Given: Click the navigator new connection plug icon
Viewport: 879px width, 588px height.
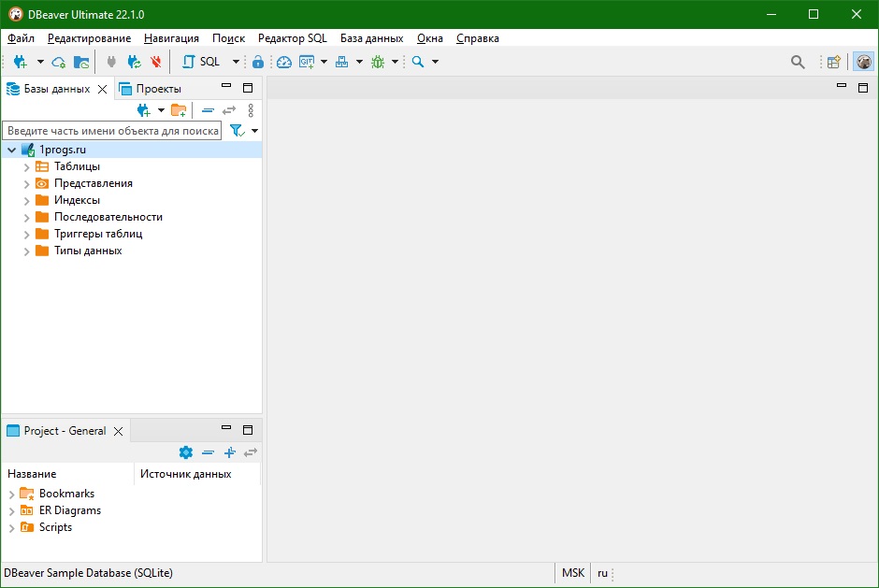Looking at the screenshot, I should coord(143,110).
